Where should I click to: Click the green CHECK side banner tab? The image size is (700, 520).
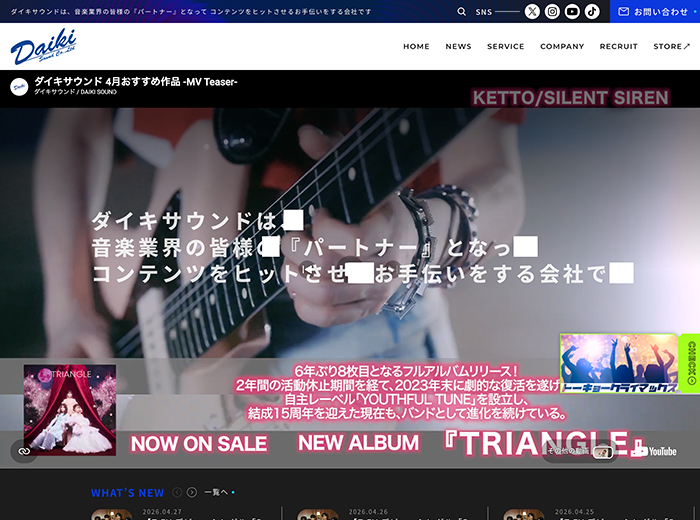click(x=690, y=362)
